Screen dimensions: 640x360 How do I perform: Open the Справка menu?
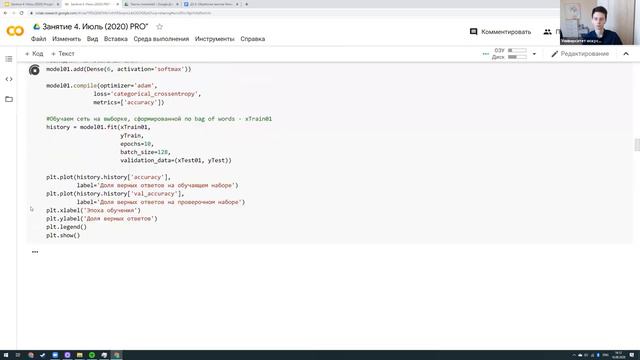point(253,39)
